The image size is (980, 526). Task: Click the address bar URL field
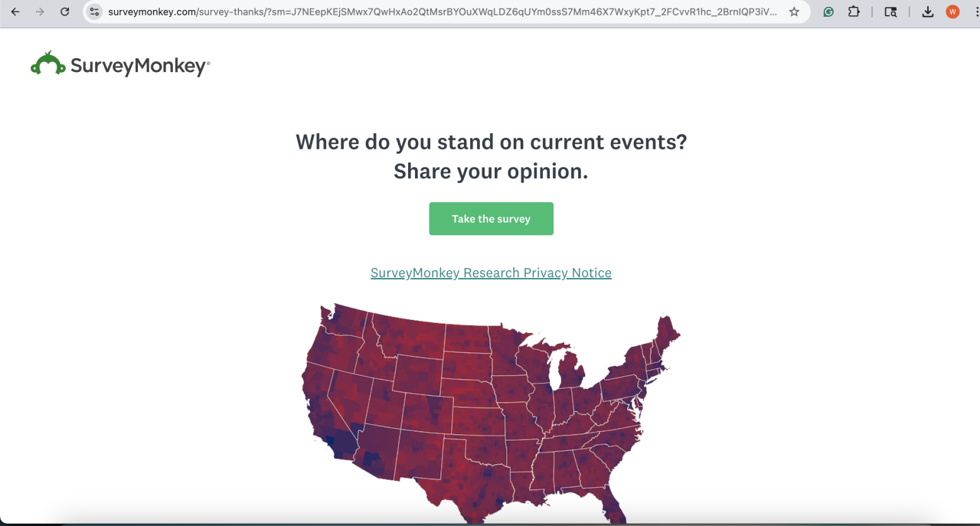click(x=443, y=12)
